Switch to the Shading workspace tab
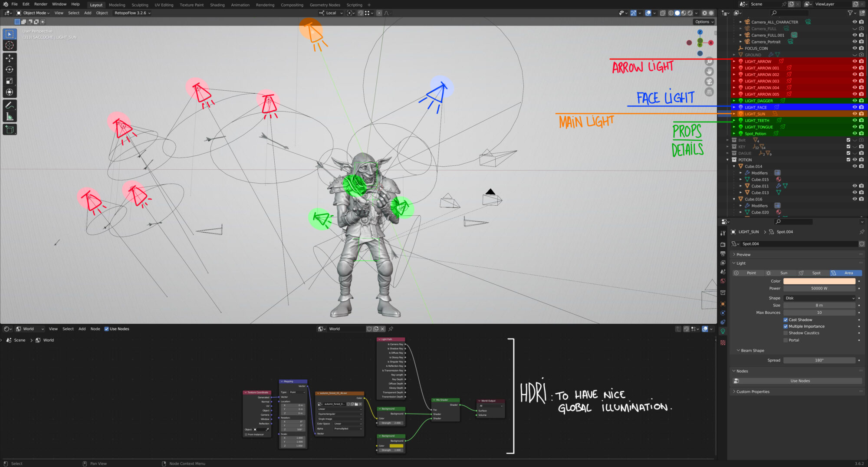Viewport: 868px width, 467px height. coord(217,5)
